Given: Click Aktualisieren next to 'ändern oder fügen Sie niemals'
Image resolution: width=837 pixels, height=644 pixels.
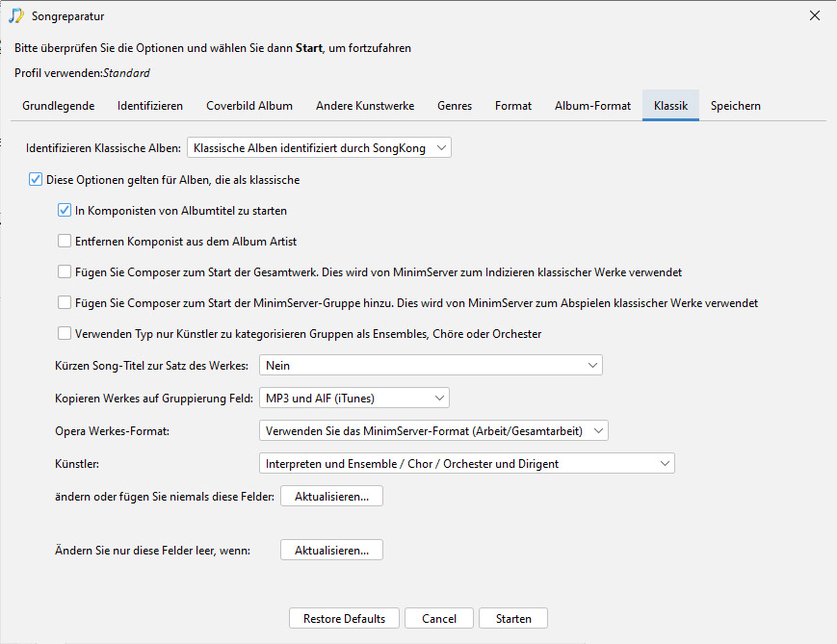Looking at the screenshot, I should tap(331, 496).
